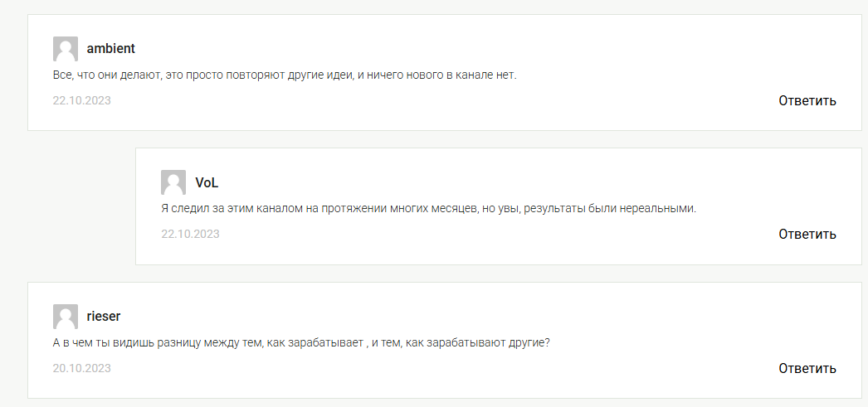Click rieser's user avatar placeholder
This screenshot has height=407, width=868.
[x=66, y=317]
